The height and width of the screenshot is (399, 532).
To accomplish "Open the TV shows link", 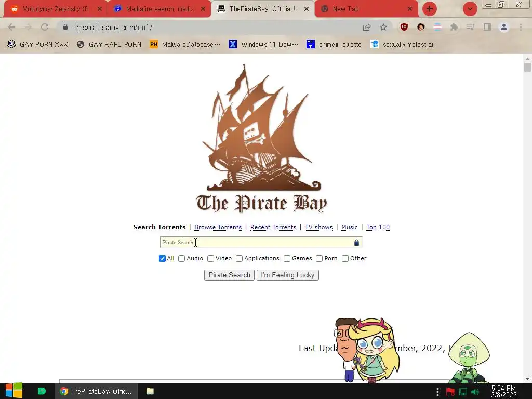I will tap(318, 228).
